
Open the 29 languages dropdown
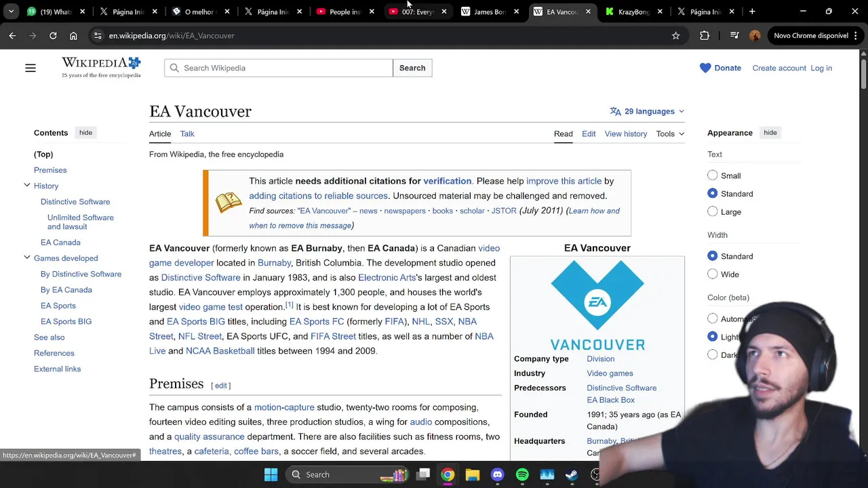click(x=648, y=111)
